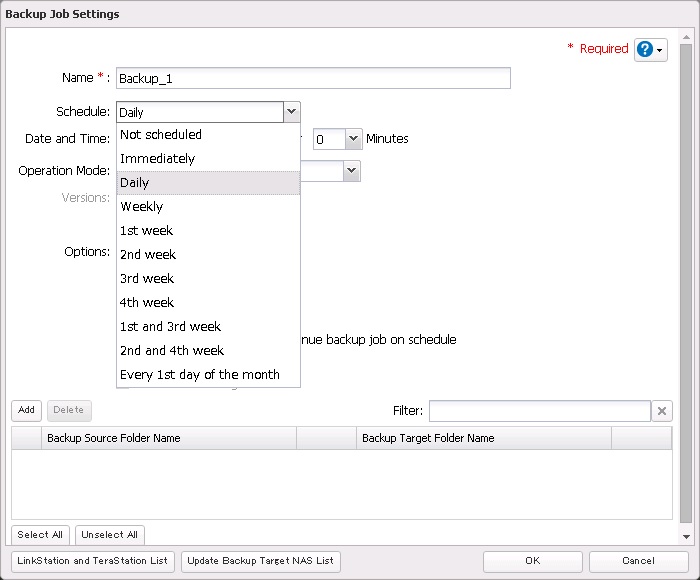This screenshot has width=700, height=580.
Task: Click the Add button
Action: tap(26, 410)
